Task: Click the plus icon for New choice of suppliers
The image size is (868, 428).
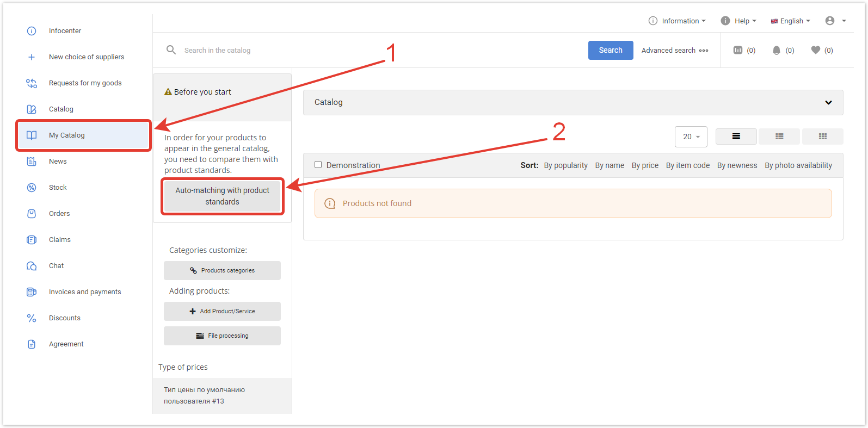Action: point(32,57)
